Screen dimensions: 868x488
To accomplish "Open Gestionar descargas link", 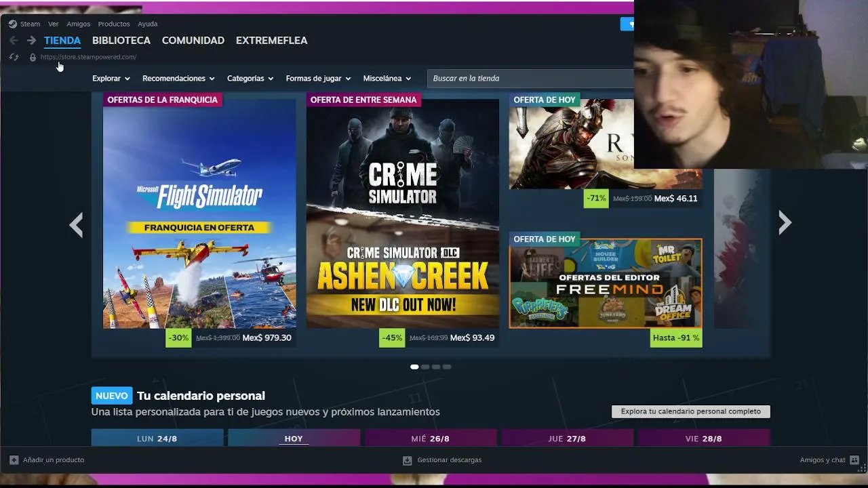I will pos(450,460).
